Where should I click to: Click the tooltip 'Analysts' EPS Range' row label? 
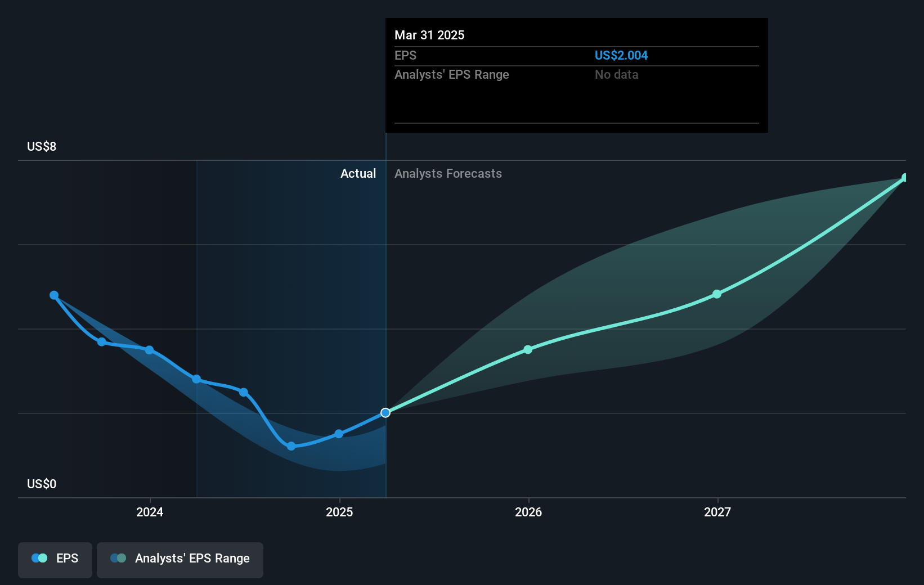451,74
